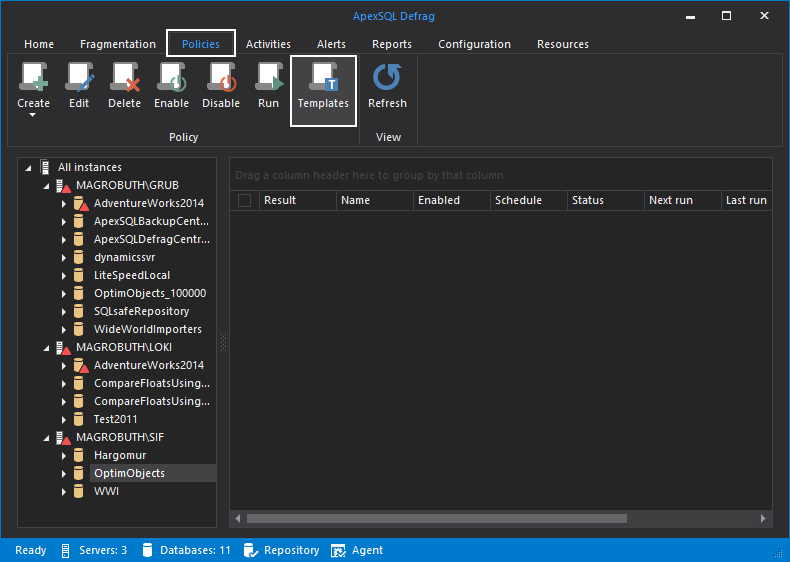Select the SQLsafeRepository tree item
790x562 pixels.
[142, 311]
